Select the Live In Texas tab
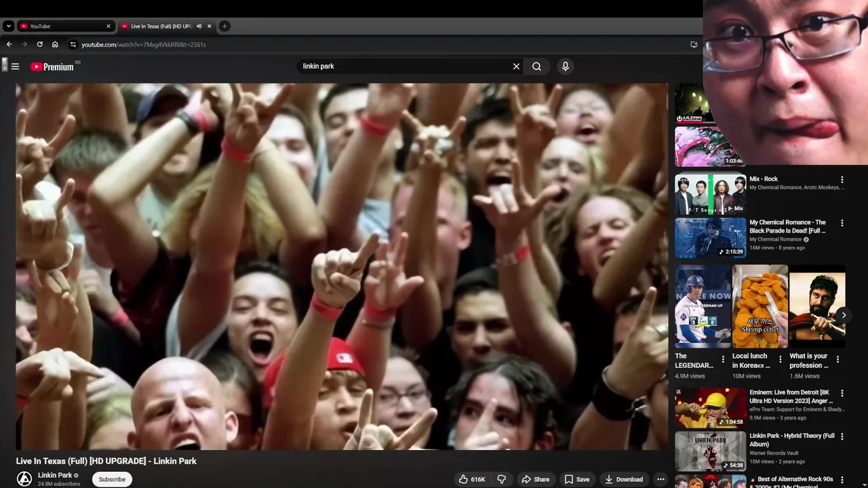The image size is (868, 488). pos(166,26)
